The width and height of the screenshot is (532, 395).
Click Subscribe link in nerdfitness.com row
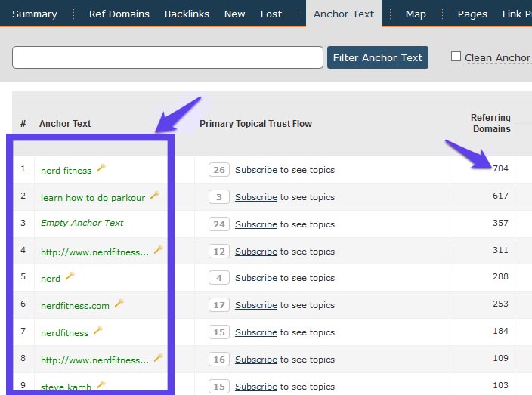pos(256,305)
